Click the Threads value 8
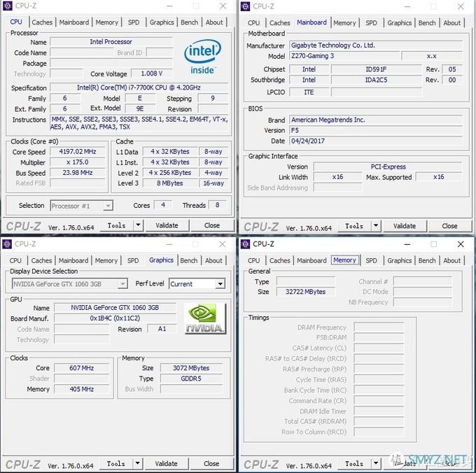The width and height of the screenshot is (476, 473). (x=218, y=205)
